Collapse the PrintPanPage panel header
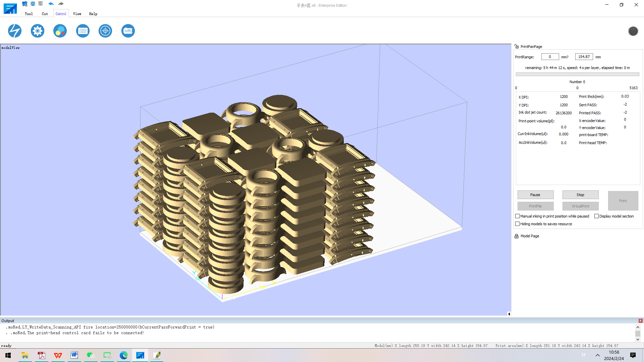 (x=531, y=47)
